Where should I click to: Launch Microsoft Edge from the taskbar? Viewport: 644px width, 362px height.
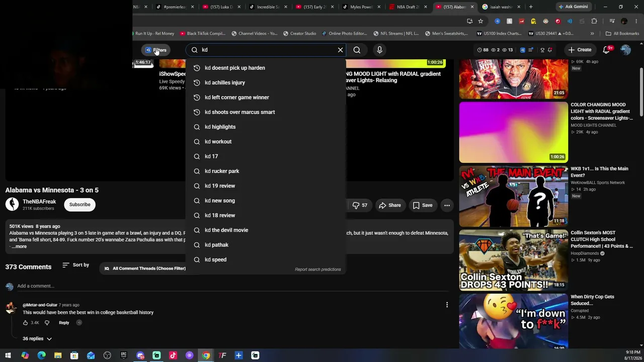coord(41,355)
